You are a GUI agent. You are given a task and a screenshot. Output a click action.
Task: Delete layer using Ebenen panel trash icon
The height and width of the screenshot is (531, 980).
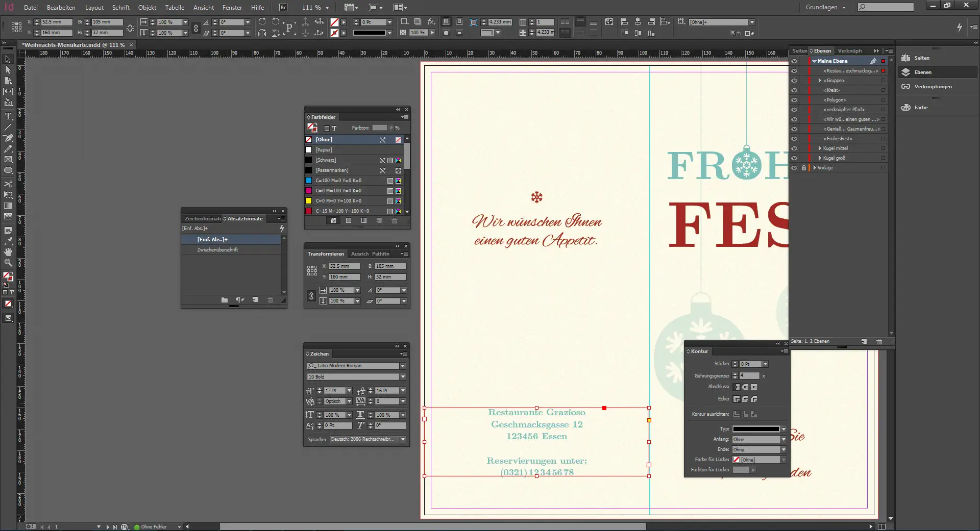pos(879,341)
